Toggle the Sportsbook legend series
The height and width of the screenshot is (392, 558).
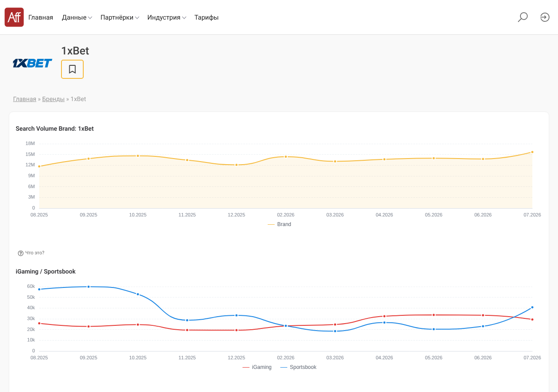click(x=298, y=367)
